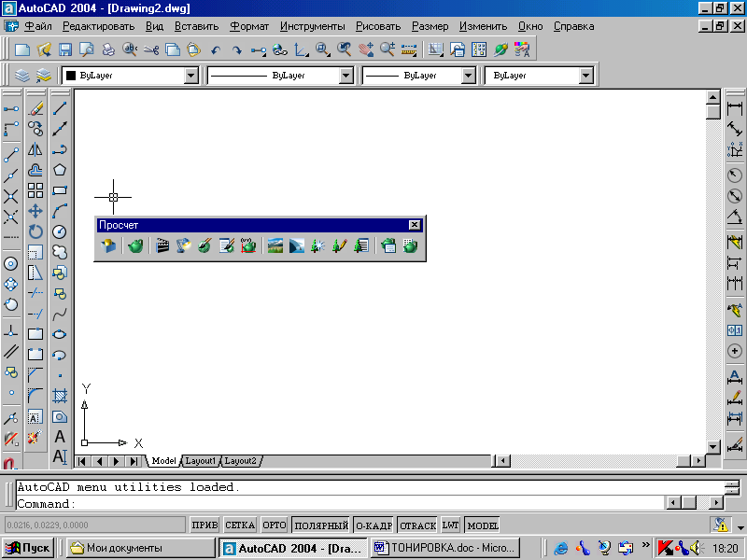The width and height of the screenshot is (747, 560).
Task: Open the Справка menu
Action: point(573,26)
